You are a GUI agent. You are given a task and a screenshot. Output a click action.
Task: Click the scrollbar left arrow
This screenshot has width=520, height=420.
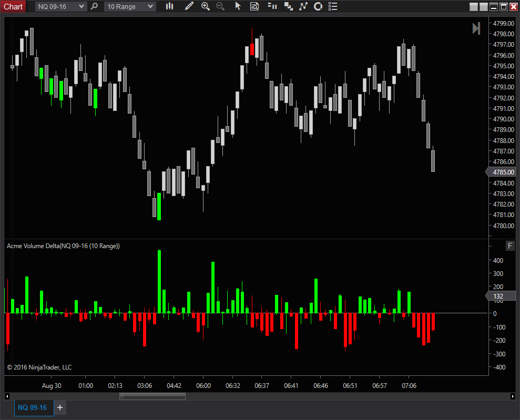[7, 396]
